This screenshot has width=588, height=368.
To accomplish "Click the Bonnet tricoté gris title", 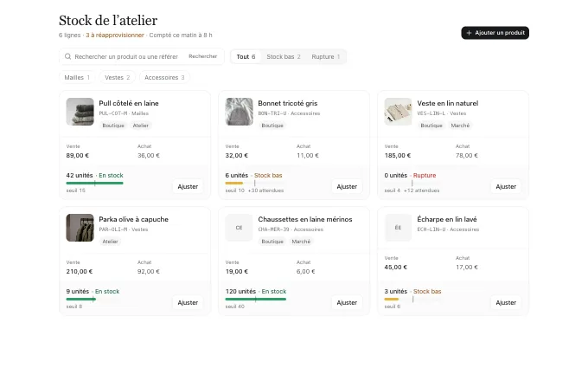I will click(288, 103).
